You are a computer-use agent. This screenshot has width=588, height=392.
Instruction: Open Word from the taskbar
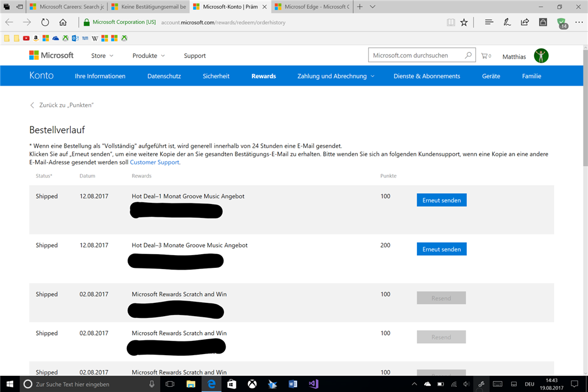293,384
